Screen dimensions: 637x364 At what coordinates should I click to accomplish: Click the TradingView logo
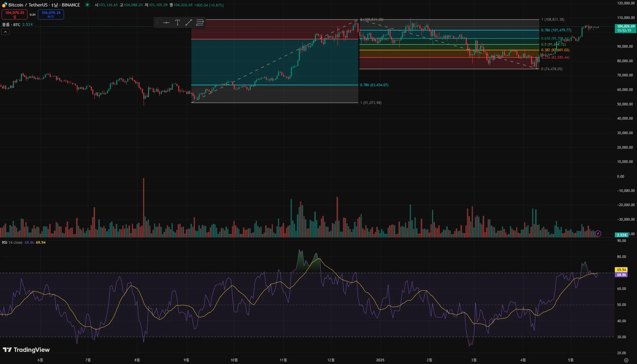click(26, 350)
